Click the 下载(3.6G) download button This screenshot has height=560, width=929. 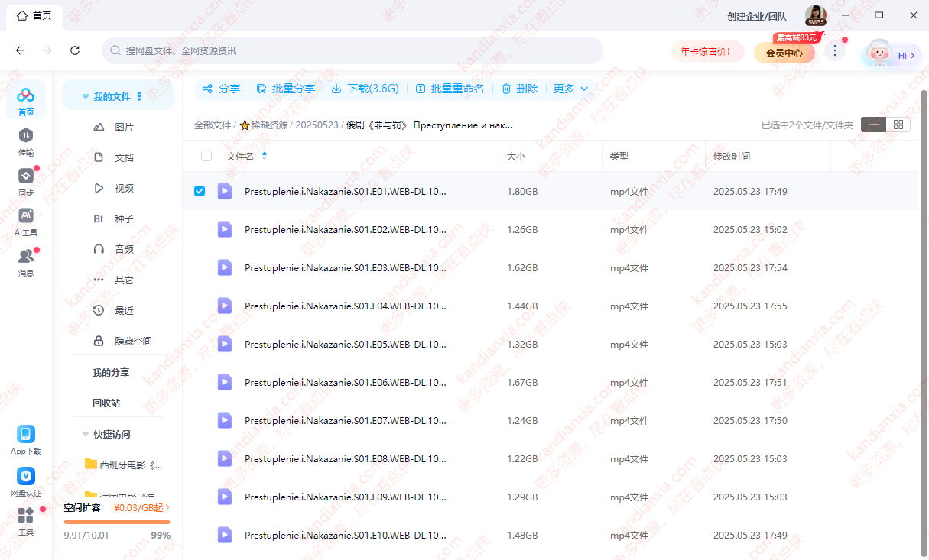(365, 89)
